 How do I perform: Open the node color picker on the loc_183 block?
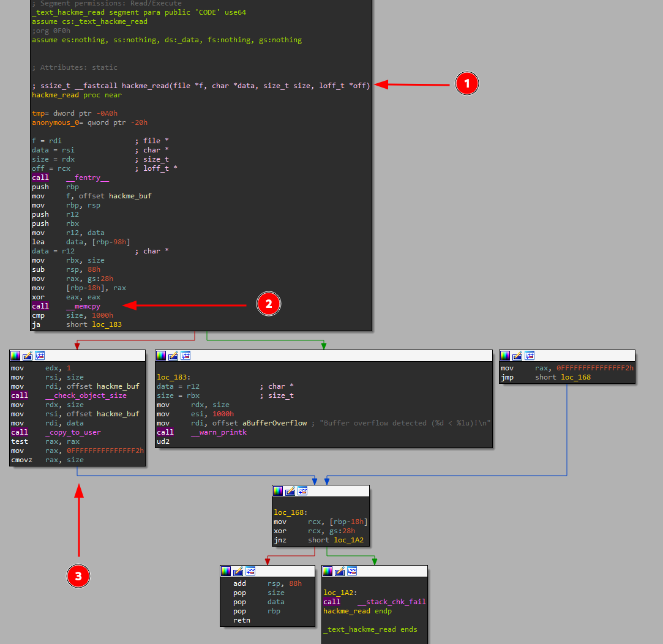pos(161,355)
